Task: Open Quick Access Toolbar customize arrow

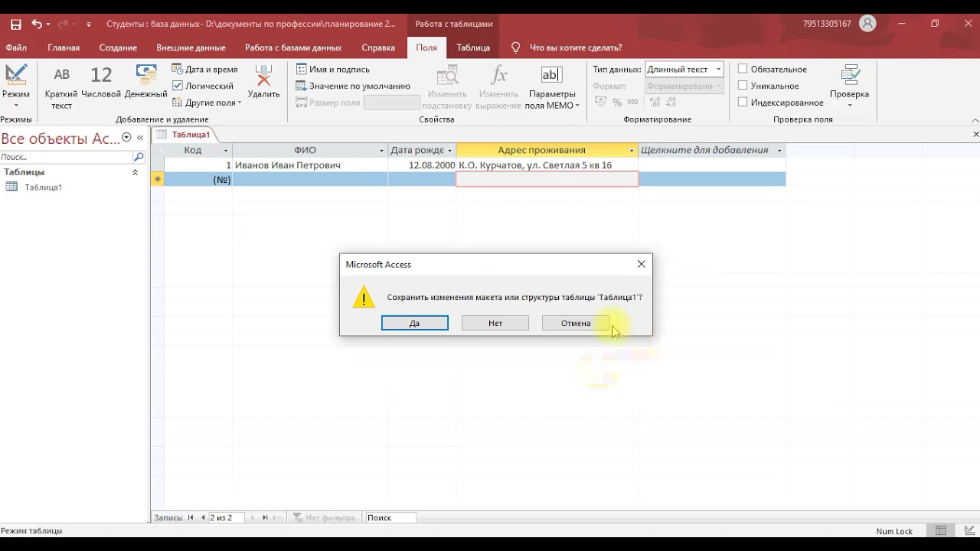Action: [x=89, y=24]
